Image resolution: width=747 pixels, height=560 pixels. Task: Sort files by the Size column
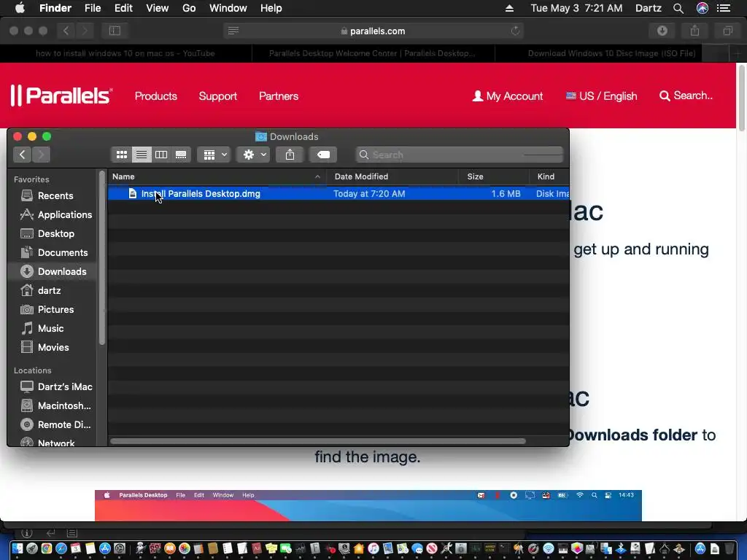click(494, 176)
